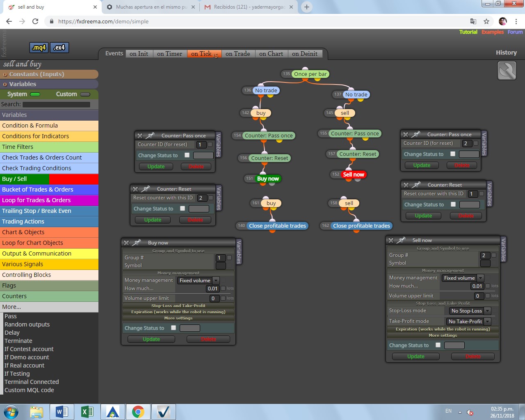Expand the Constants (Inputs) section
The height and width of the screenshot is (420, 525).
coord(49,74)
